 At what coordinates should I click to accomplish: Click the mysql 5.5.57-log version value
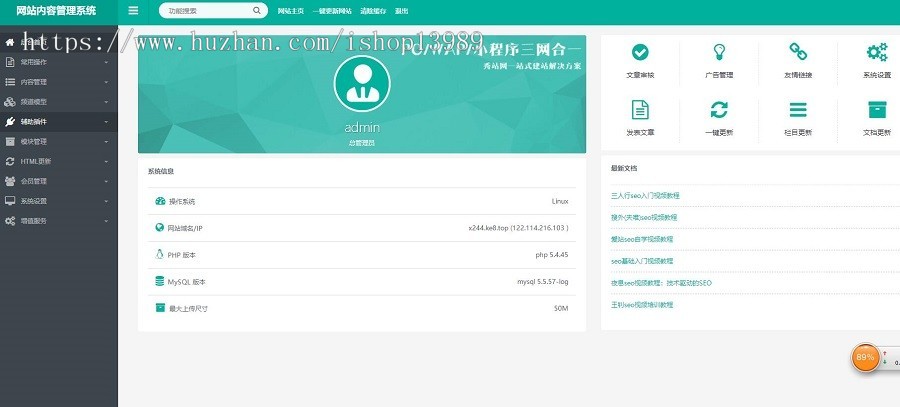coord(543,281)
